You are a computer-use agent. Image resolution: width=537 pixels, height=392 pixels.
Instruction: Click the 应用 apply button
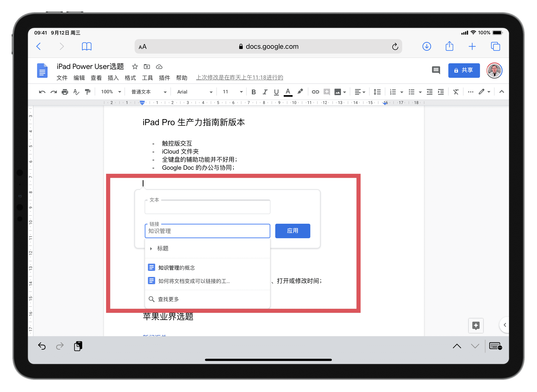click(292, 231)
